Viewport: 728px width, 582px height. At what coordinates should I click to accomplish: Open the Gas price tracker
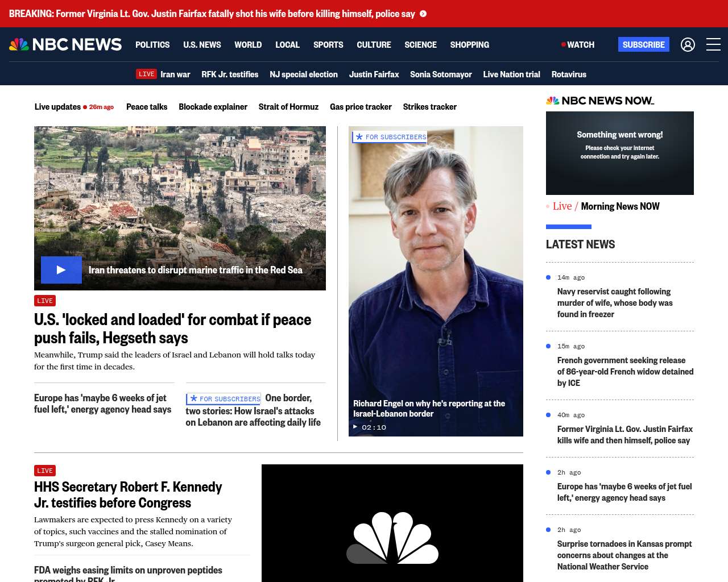[361, 106]
